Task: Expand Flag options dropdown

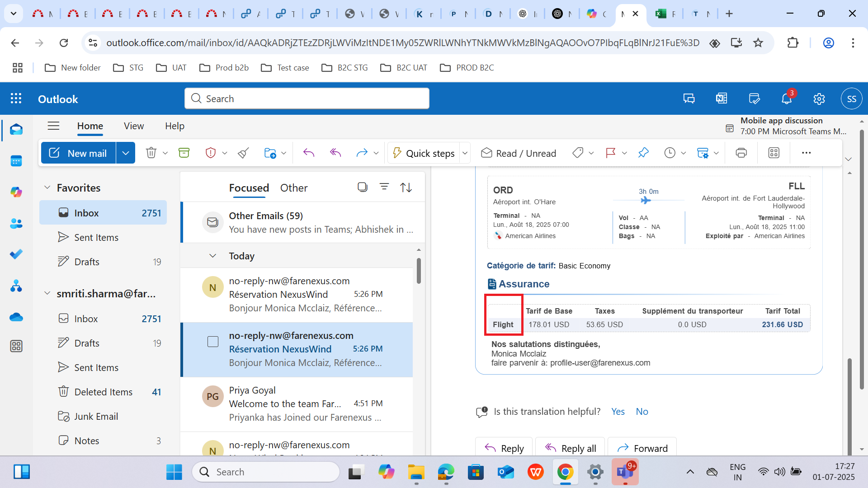Action: [x=624, y=153]
